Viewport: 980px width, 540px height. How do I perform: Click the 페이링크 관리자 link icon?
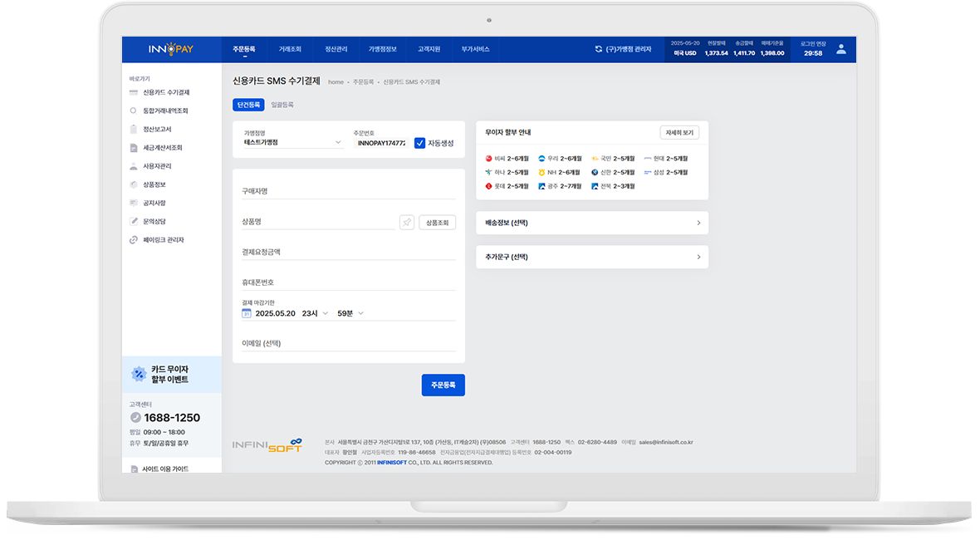[133, 240]
